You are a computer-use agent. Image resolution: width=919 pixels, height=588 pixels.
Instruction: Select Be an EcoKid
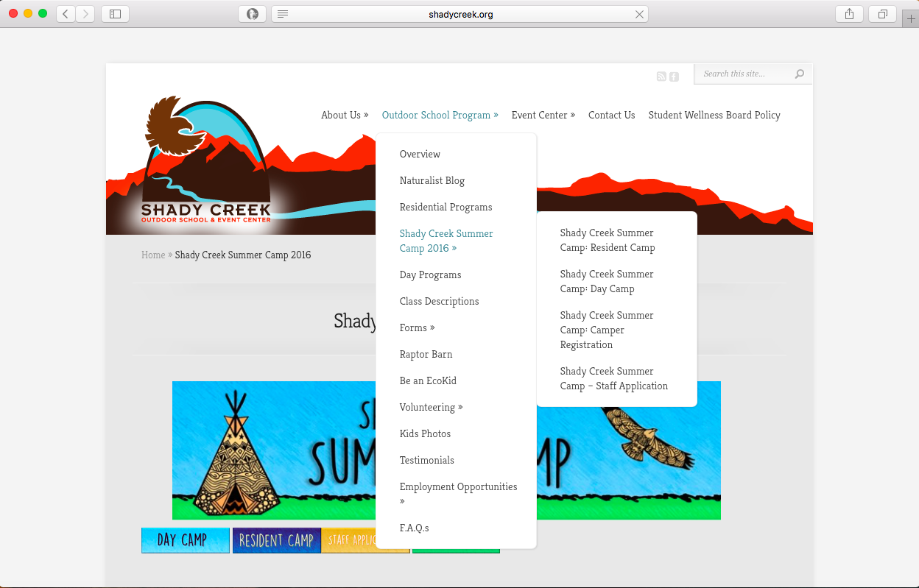[x=428, y=380]
